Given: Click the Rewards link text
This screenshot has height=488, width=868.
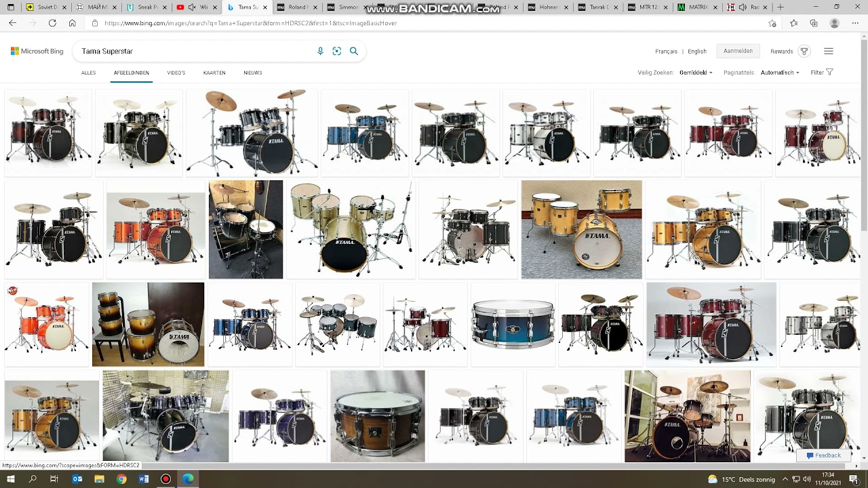Looking at the screenshot, I should (x=781, y=51).
